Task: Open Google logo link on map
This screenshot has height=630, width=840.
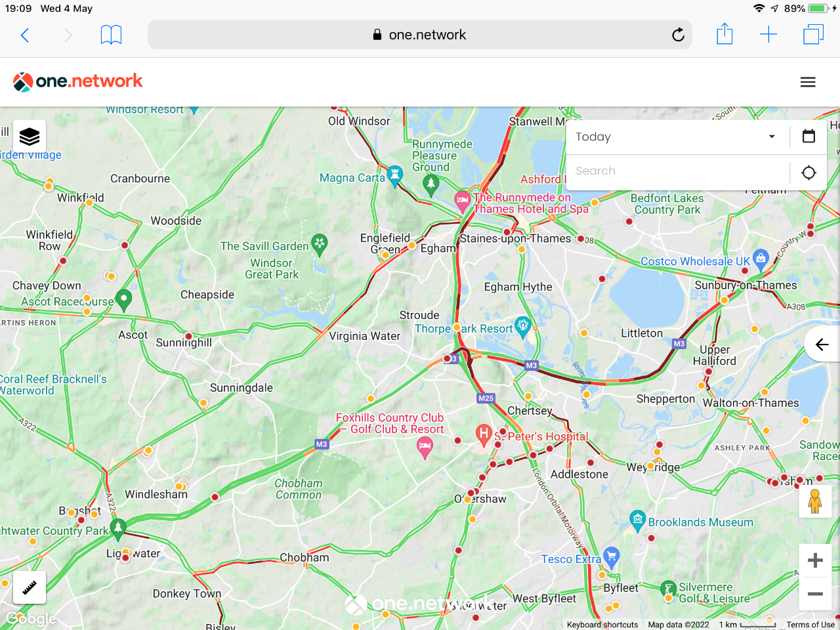Action: (x=31, y=619)
